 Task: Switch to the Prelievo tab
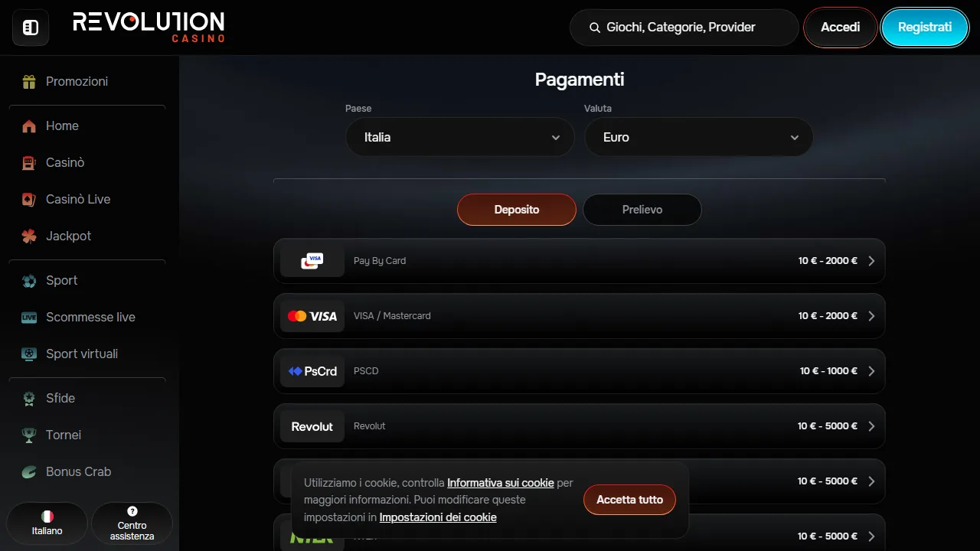[x=642, y=210]
